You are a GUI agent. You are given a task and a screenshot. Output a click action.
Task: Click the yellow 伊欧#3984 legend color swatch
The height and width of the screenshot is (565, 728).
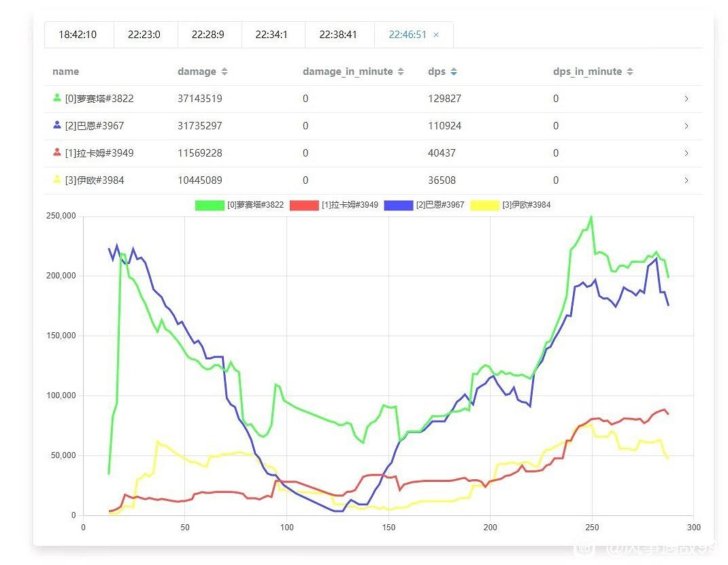(x=485, y=205)
